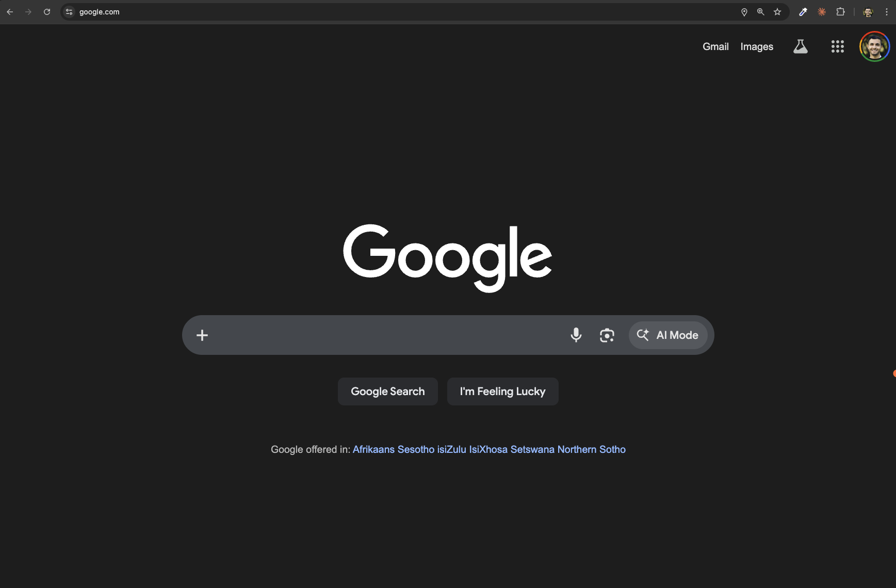Click the plus icon in the search box

coord(202,335)
